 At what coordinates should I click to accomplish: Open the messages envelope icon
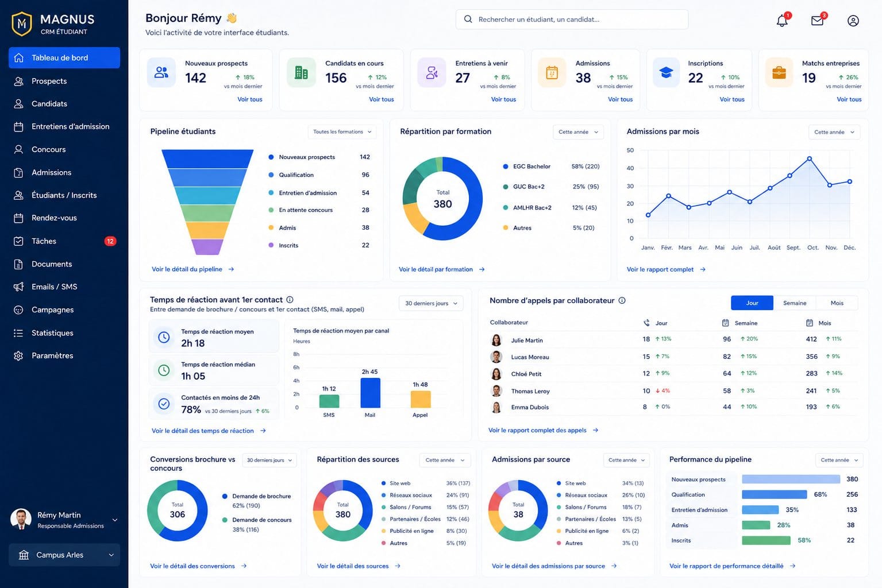pos(817,21)
